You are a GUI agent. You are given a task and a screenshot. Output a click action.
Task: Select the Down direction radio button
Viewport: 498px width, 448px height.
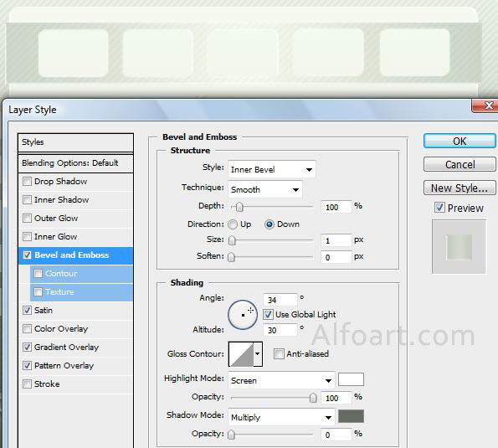click(x=270, y=224)
